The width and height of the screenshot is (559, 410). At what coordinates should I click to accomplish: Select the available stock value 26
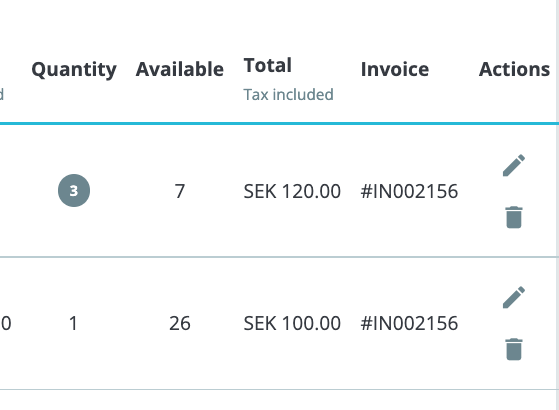click(180, 323)
